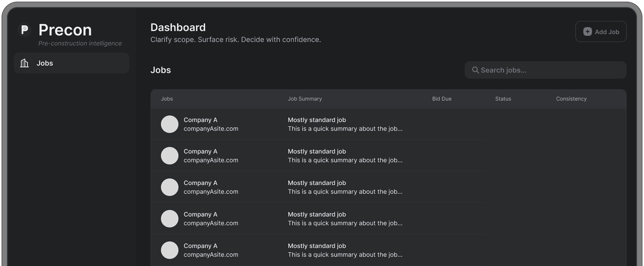Click the first row's company avatar
The height and width of the screenshot is (266, 644).
[x=170, y=124]
